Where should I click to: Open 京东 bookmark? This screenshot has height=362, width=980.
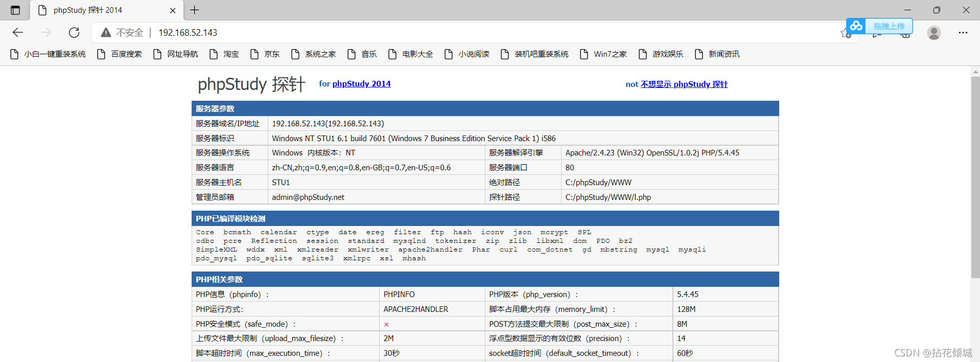click(x=265, y=54)
